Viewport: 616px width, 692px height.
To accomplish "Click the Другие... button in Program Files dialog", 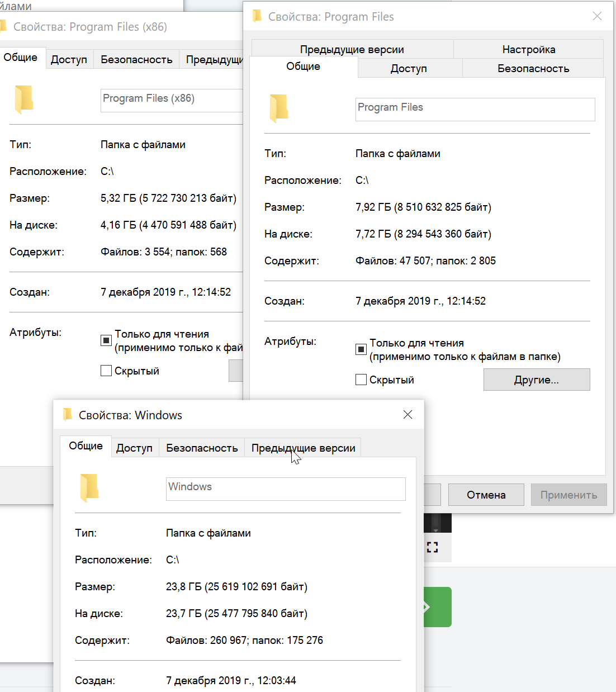I will tap(537, 380).
